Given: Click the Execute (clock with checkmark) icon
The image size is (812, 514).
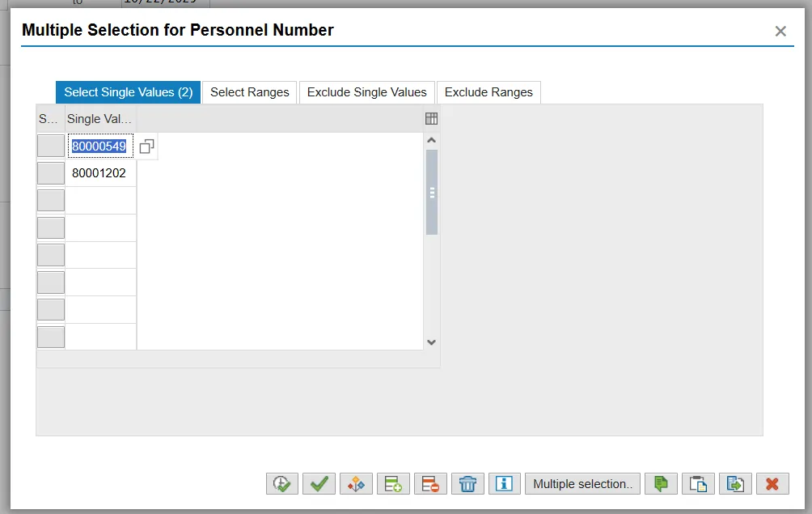Looking at the screenshot, I should (281, 484).
